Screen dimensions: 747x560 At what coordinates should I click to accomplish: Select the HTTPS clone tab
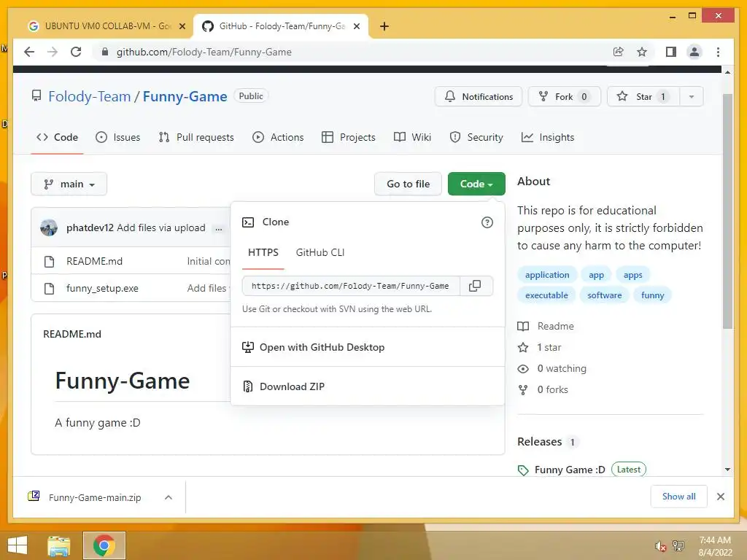(263, 252)
